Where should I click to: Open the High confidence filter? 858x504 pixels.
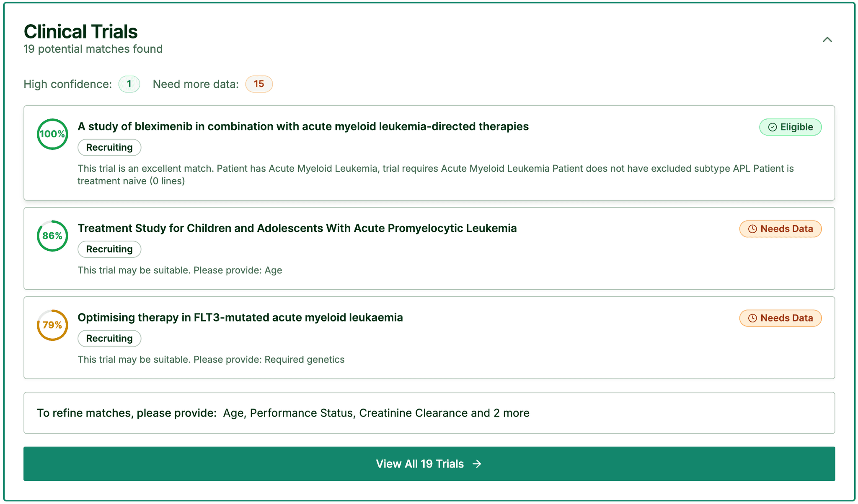click(x=129, y=84)
